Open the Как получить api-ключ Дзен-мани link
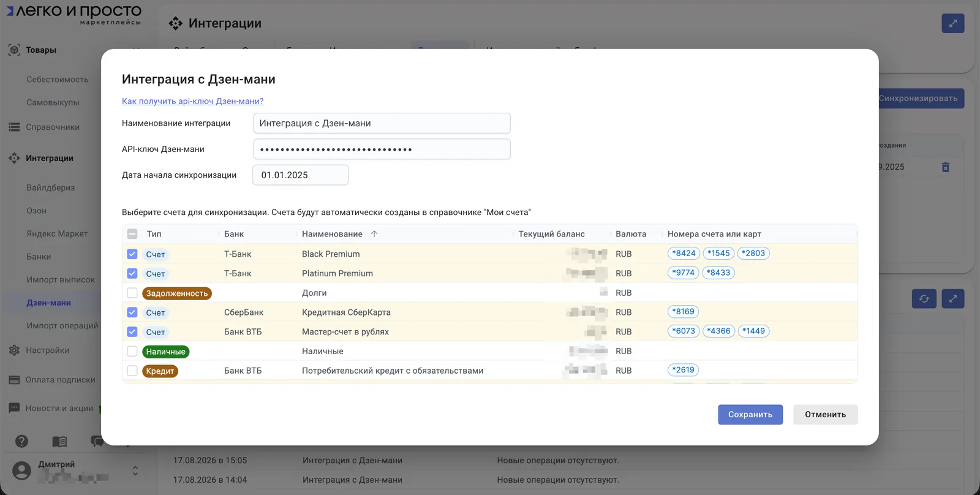980x495 pixels. tap(192, 101)
